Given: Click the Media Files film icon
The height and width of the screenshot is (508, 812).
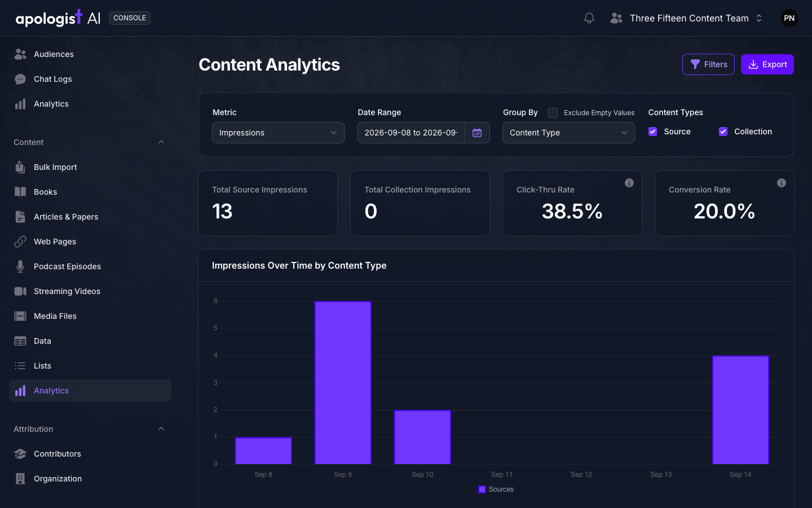Looking at the screenshot, I should click(20, 316).
